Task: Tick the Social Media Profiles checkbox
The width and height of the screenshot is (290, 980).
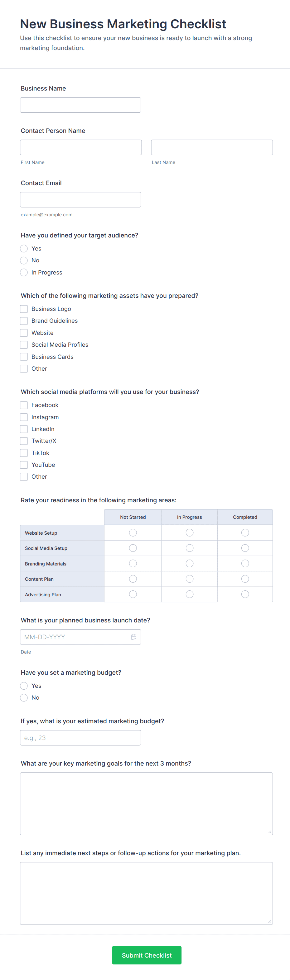Action: tap(24, 345)
